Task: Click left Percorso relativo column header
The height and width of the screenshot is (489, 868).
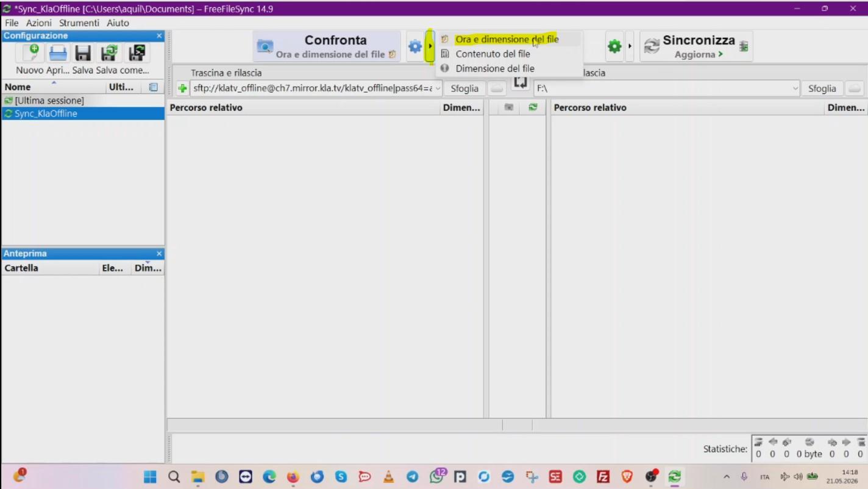Action: 304,108
